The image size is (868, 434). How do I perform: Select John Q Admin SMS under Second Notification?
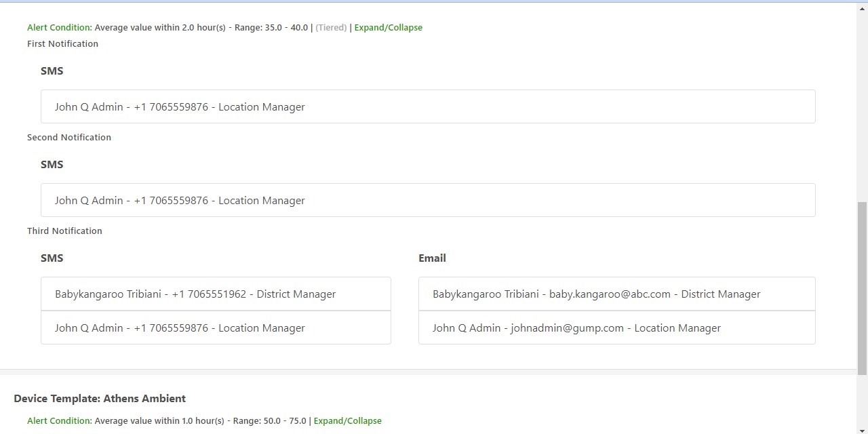427,200
